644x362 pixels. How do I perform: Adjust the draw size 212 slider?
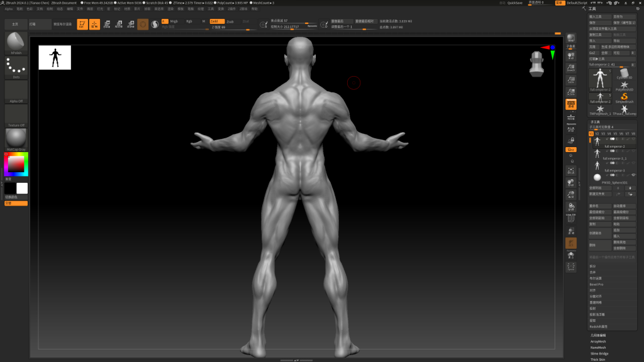tap(294, 26)
